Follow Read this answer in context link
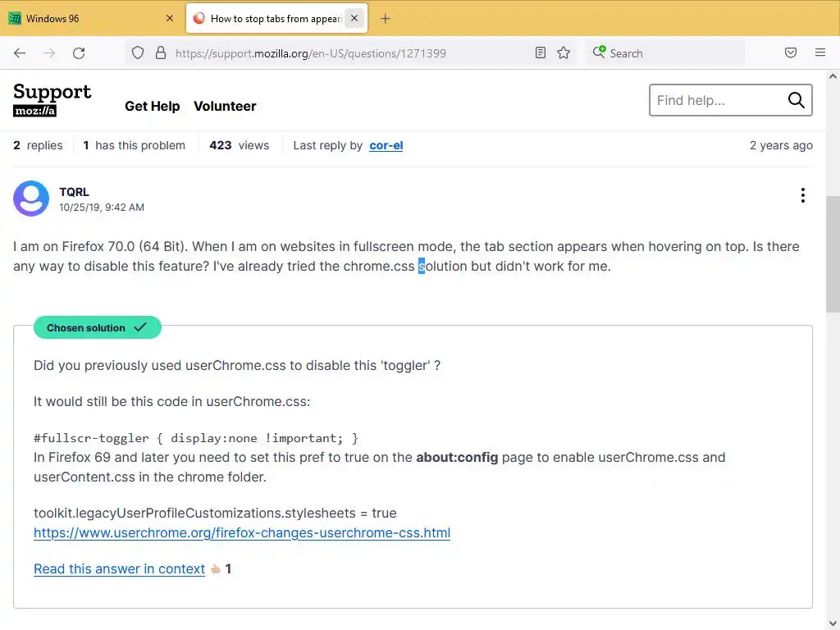The height and width of the screenshot is (630, 840). pyautogui.click(x=119, y=569)
